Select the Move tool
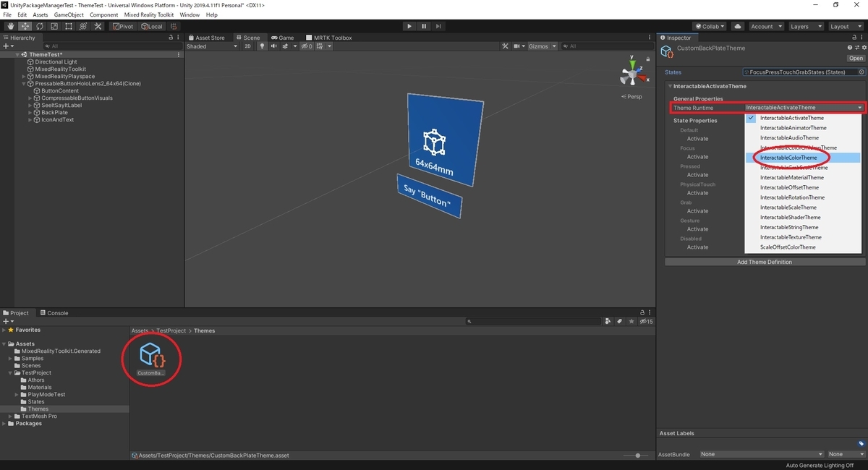The height and width of the screenshot is (470, 868). coord(25,26)
